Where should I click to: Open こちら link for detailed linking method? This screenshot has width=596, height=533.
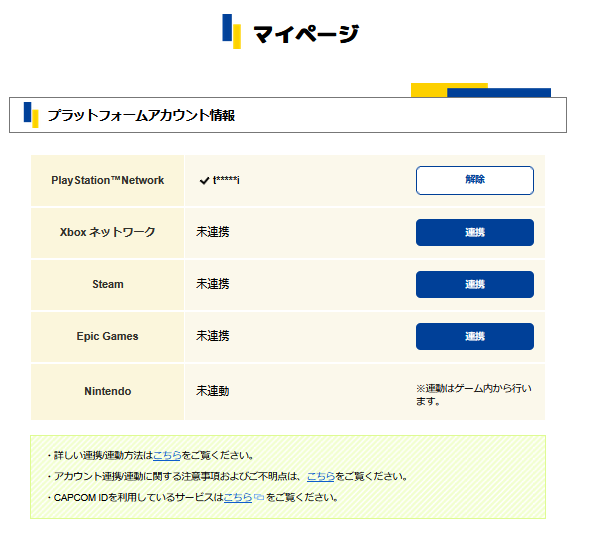[167, 455]
